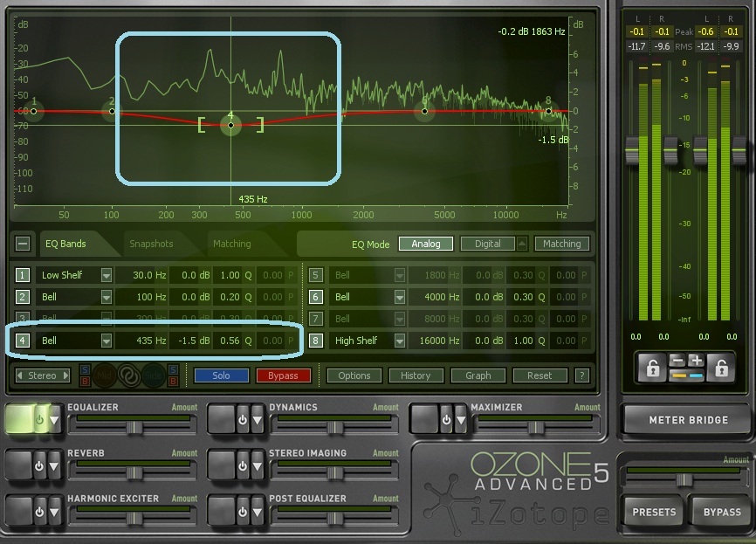Click band 8 frequency field 16000 Hz

click(x=436, y=341)
